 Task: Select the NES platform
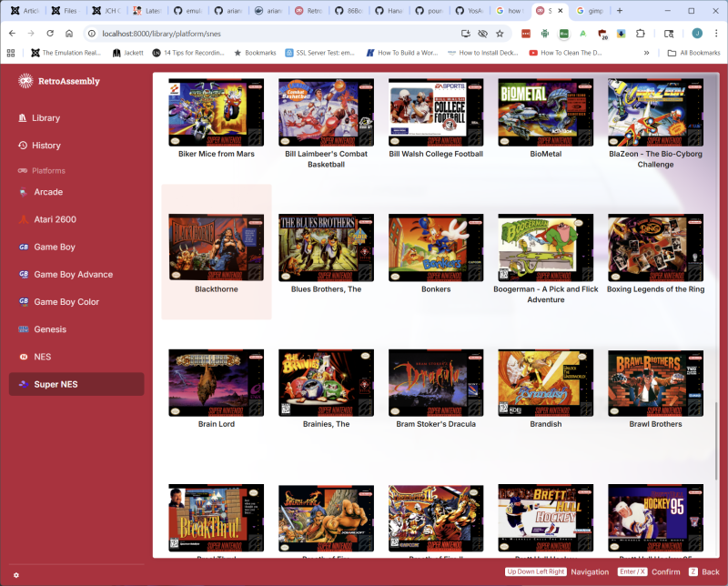(43, 357)
